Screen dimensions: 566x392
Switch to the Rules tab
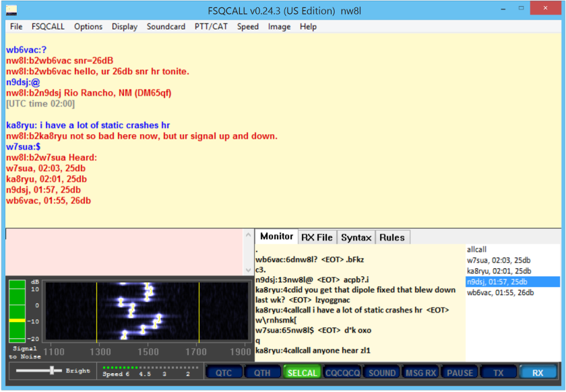coord(392,238)
